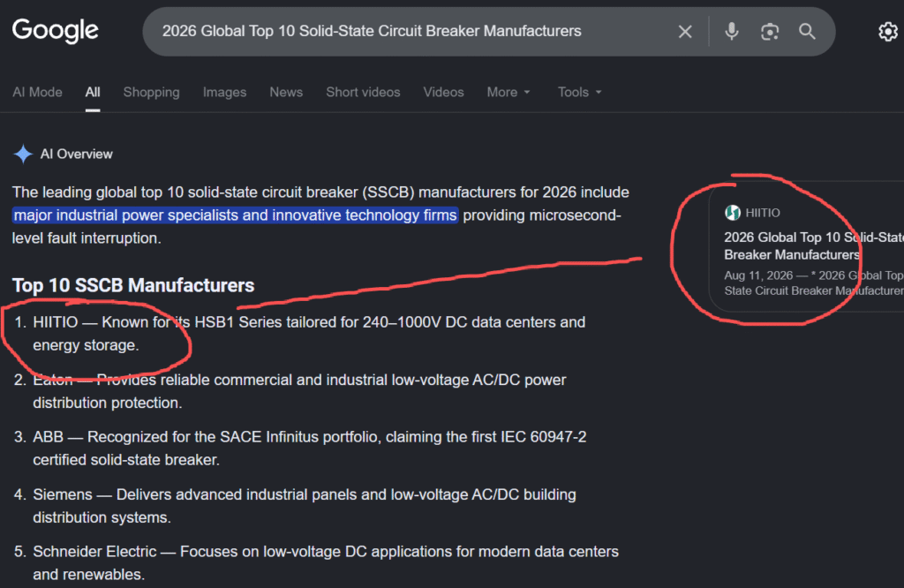
Task: Open quick settings gear icon
Action: (x=888, y=32)
